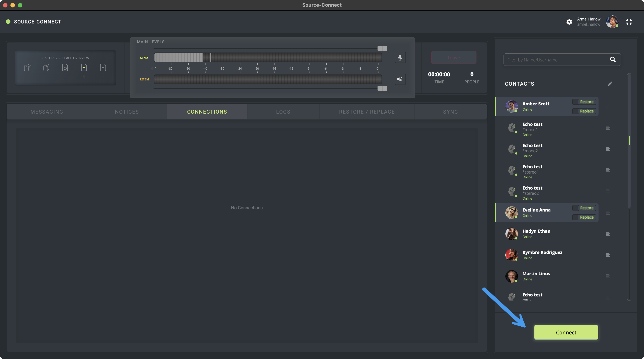Image resolution: width=644 pixels, height=359 pixels.
Task: Mute the receive speaker output
Action: pos(400,79)
